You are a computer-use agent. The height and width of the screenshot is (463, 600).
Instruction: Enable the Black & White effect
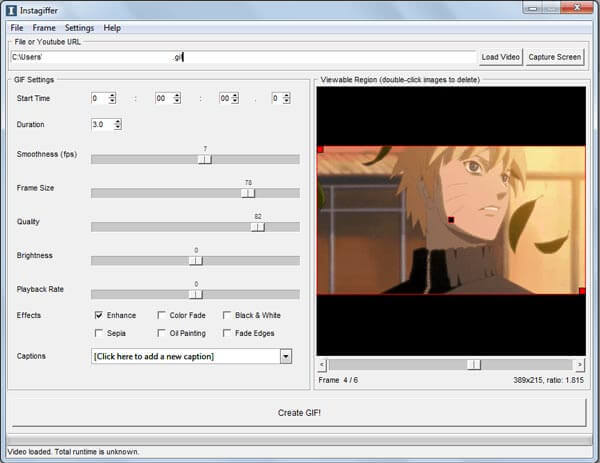(227, 315)
